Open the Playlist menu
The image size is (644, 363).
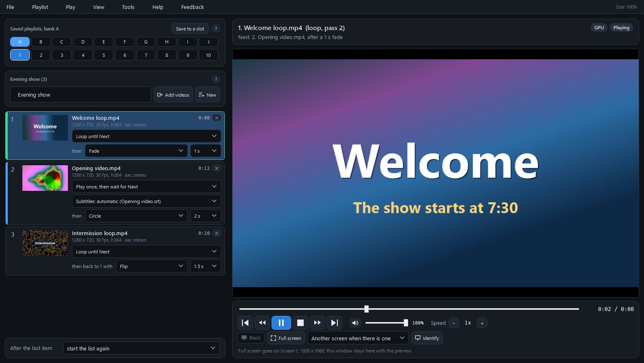point(40,7)
